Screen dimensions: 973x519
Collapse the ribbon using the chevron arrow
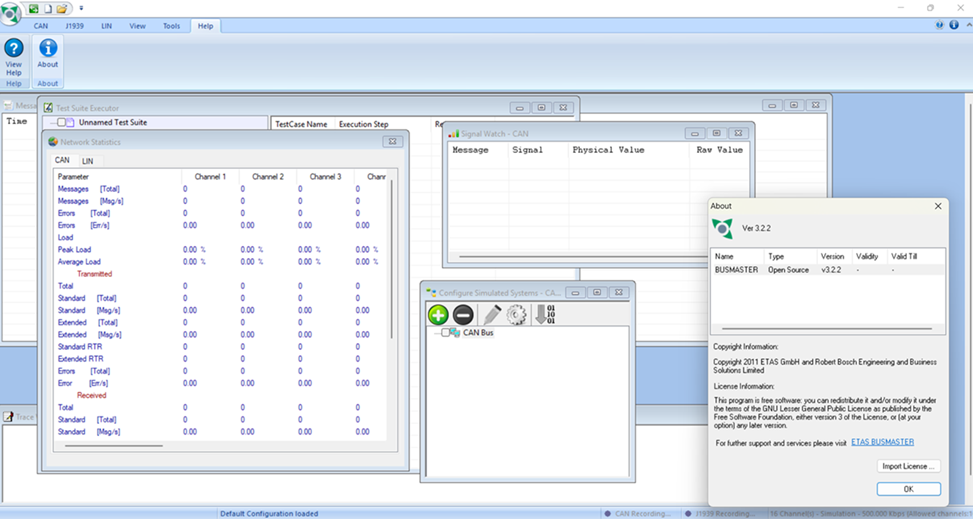969,25
